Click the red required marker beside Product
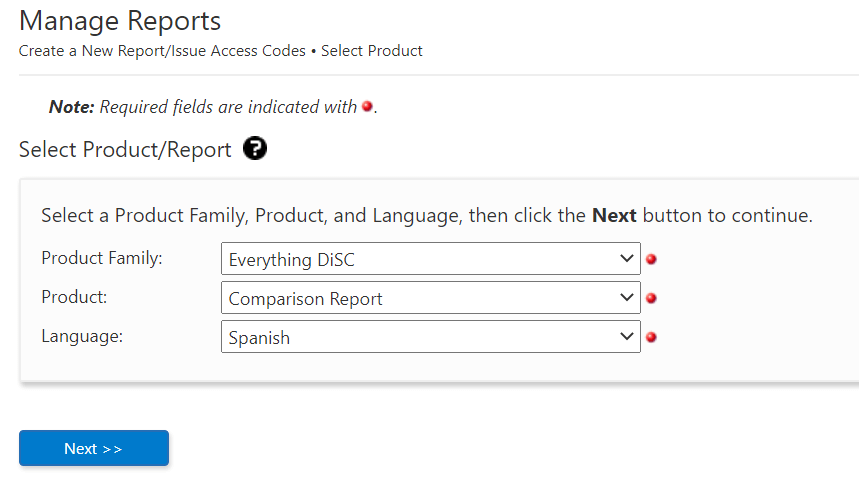 point(651,298)
